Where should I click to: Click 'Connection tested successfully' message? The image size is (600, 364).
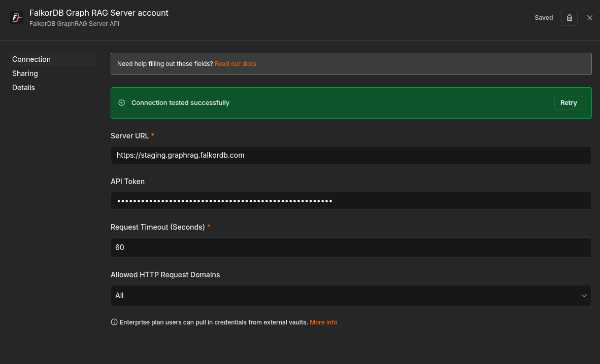(180, 103)
